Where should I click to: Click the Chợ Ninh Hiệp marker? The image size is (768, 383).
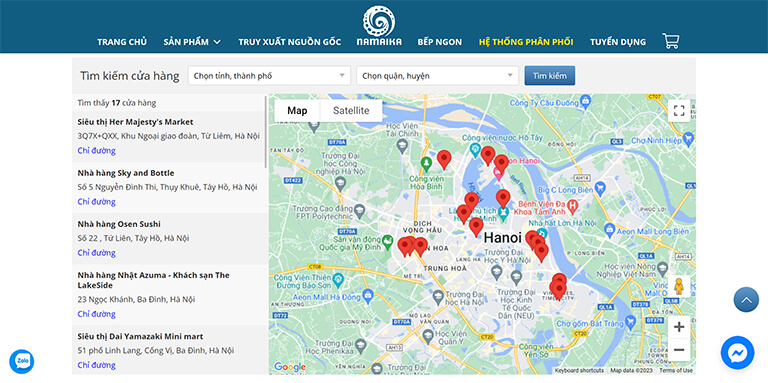[x=688, y=140]
